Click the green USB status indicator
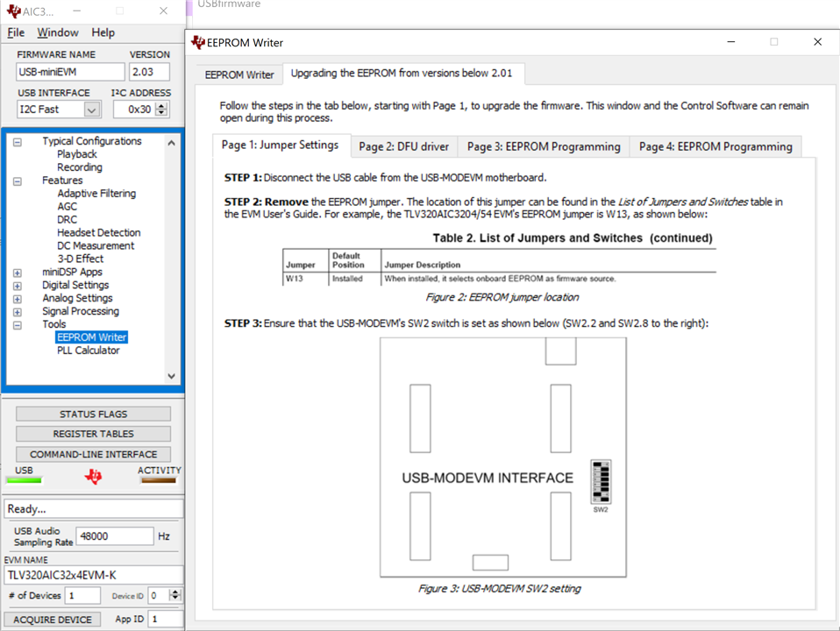Screen dimensions: 840x631 click(x=24, y=480)
